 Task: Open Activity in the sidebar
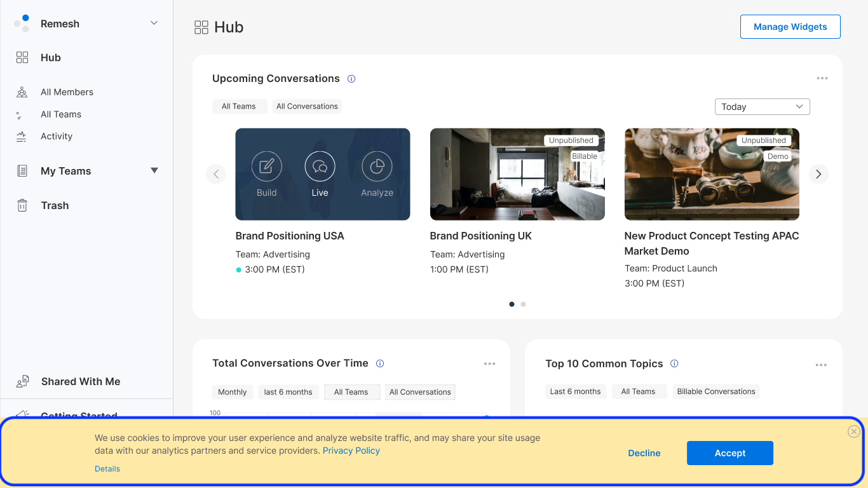click(x=57, y=136)
